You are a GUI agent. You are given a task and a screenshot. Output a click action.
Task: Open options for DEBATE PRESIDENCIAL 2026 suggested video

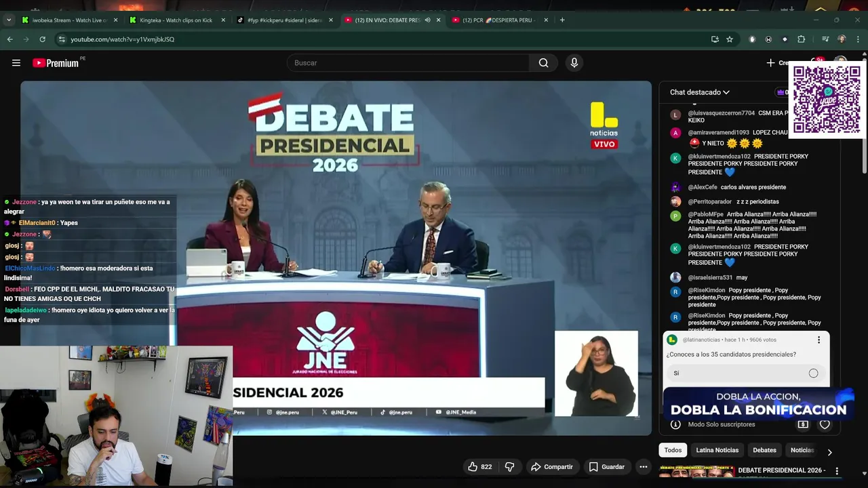coord(837,471)
